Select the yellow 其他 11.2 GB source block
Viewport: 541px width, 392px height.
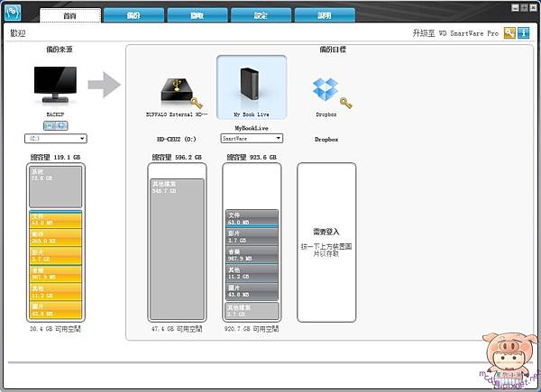56,292
